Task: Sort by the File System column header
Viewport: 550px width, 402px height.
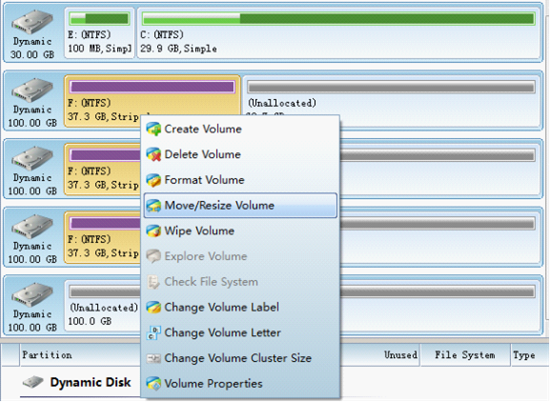Action: (x=465, y=355)
